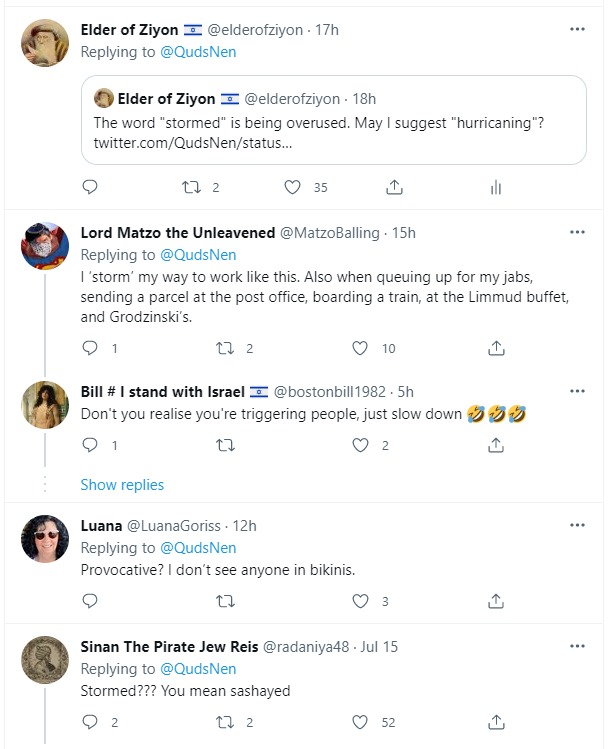Open more options on Bill's tweet
The height and width of the screenshot is (749, 612).
(x=577, y=390)
